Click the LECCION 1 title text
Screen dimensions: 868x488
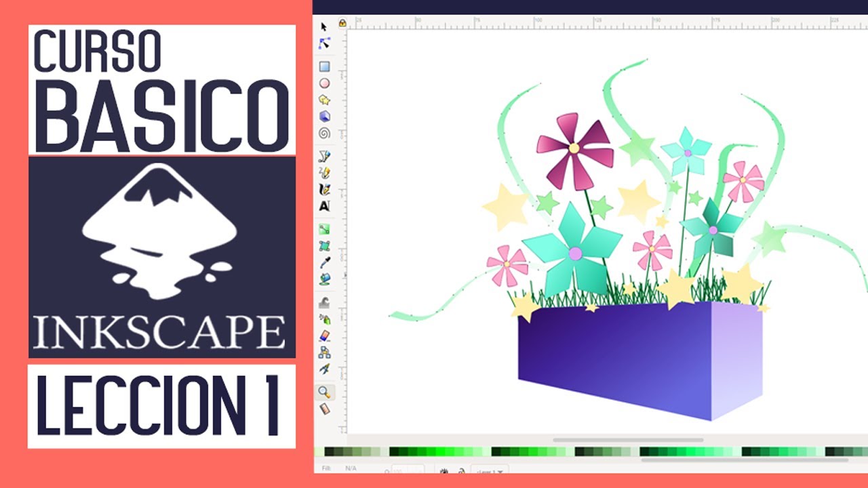pyautogui.click(x=158, y=406)
